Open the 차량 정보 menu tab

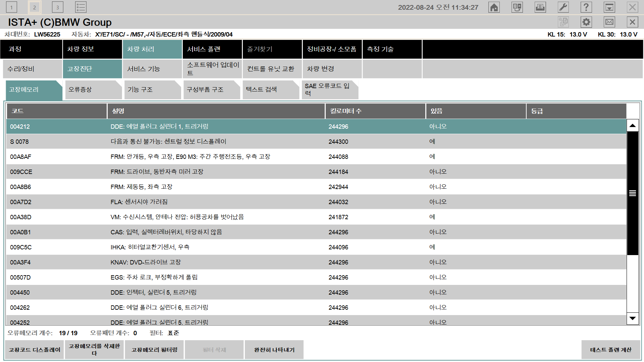click(92, 49)
